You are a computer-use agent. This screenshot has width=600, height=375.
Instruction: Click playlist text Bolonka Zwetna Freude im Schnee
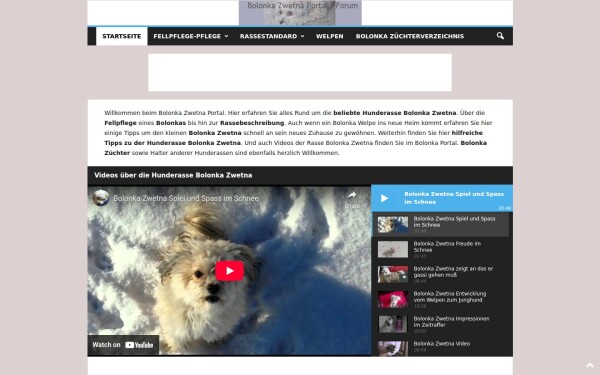(x=447, y=247)
